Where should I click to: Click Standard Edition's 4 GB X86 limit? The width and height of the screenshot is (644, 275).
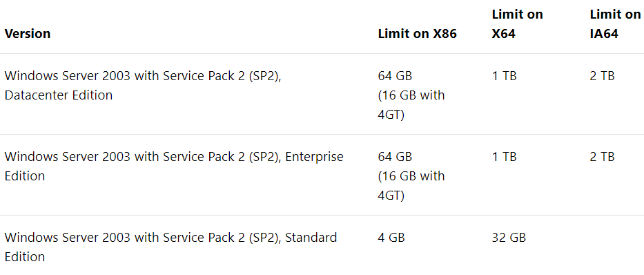[391, 238]
